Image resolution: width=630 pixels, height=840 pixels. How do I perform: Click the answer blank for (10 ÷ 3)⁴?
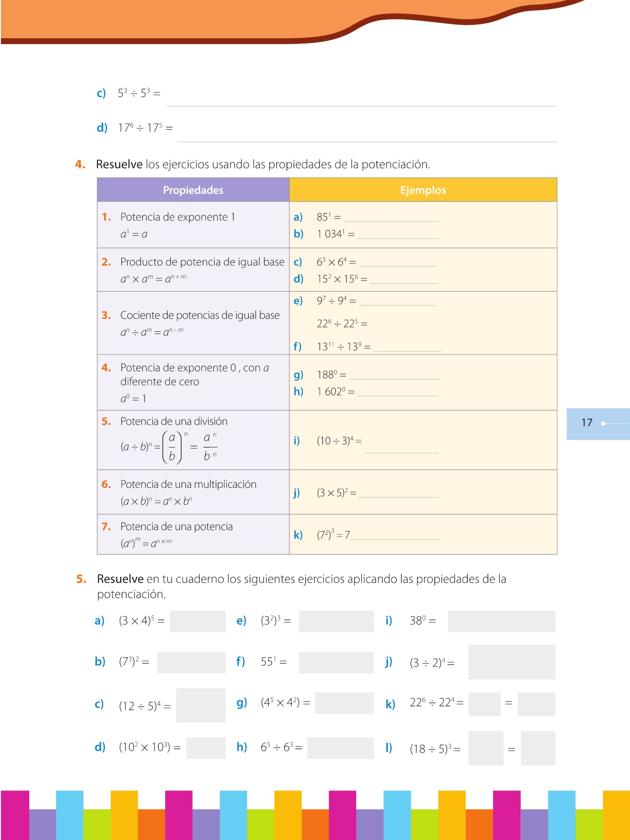click(401, 449)
